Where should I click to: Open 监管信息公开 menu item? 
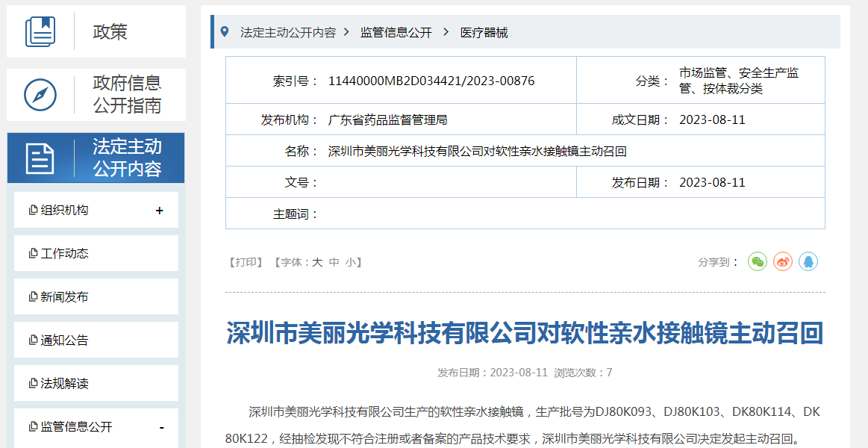[x=96, y=428]
